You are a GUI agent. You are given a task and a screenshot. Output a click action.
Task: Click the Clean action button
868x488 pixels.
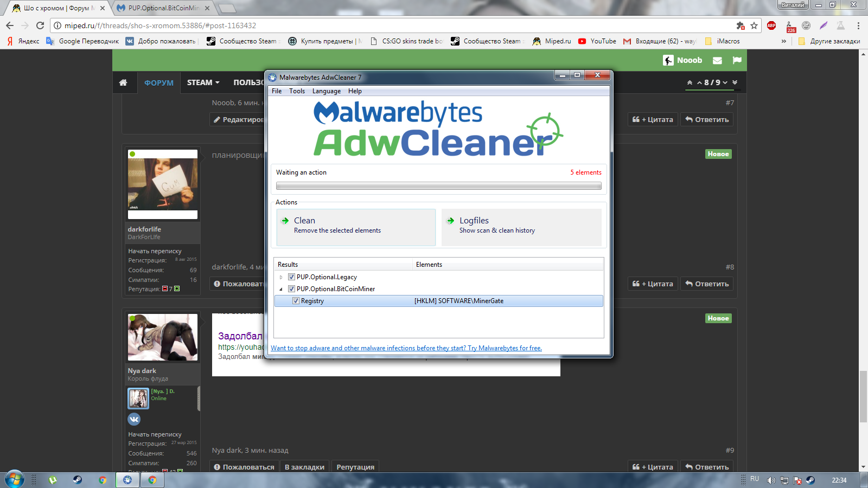[x=356, y=227]
